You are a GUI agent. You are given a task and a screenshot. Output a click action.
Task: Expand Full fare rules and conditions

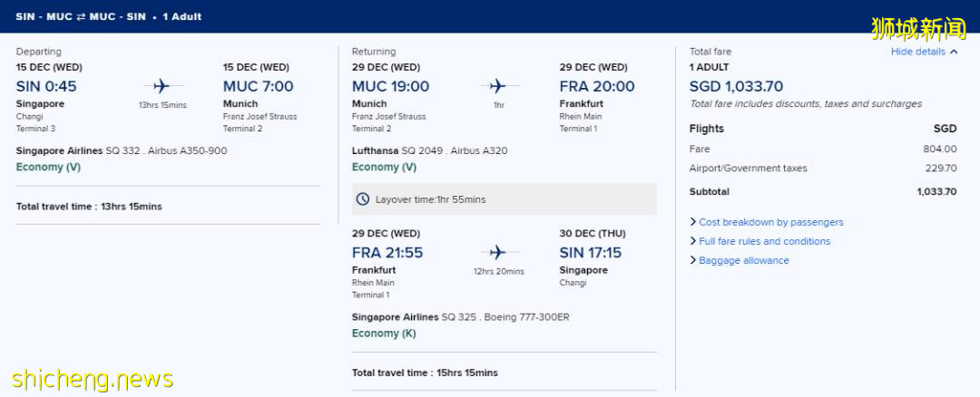764,241
